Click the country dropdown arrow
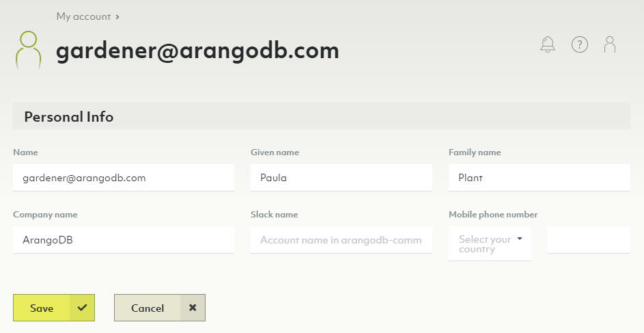Image resolution: width=644 pixels, height=333 pixels. tap(520, 239)
